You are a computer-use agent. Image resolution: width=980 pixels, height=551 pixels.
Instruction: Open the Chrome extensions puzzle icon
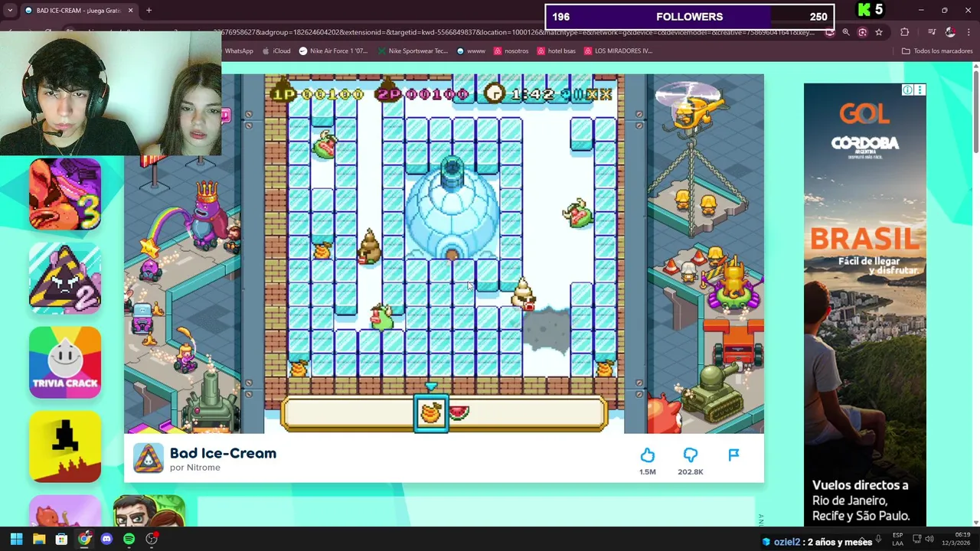click(x=905, y=32)
